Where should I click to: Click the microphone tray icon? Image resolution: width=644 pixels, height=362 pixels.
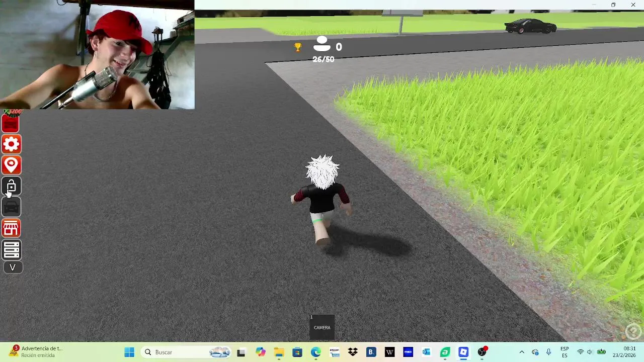549,352
